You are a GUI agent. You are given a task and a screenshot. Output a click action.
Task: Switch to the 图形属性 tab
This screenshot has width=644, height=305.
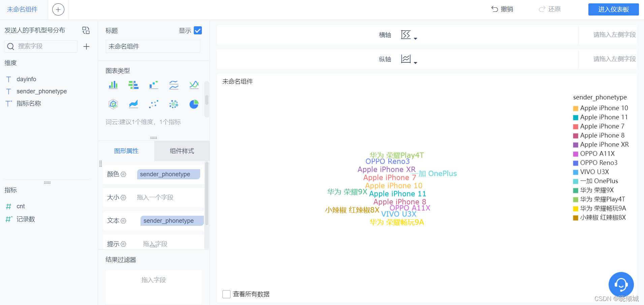pyautogui.click(x=126, y=151)
